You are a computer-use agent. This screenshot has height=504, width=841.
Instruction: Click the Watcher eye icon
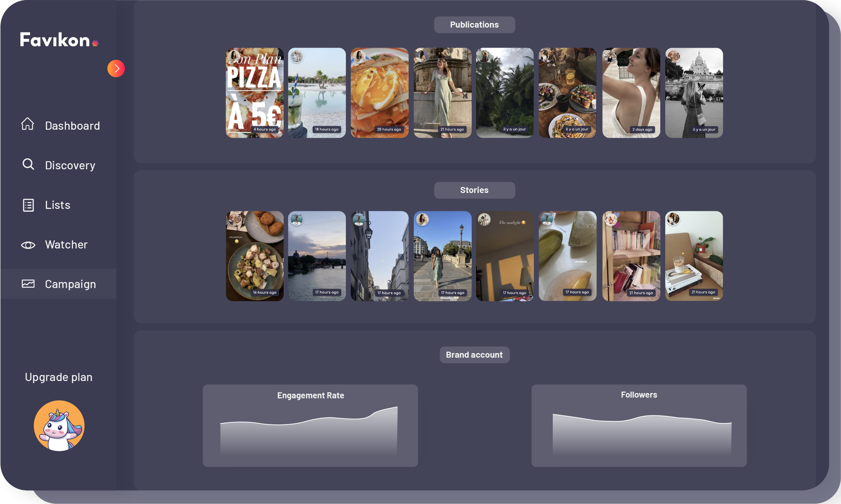(28, 245)
